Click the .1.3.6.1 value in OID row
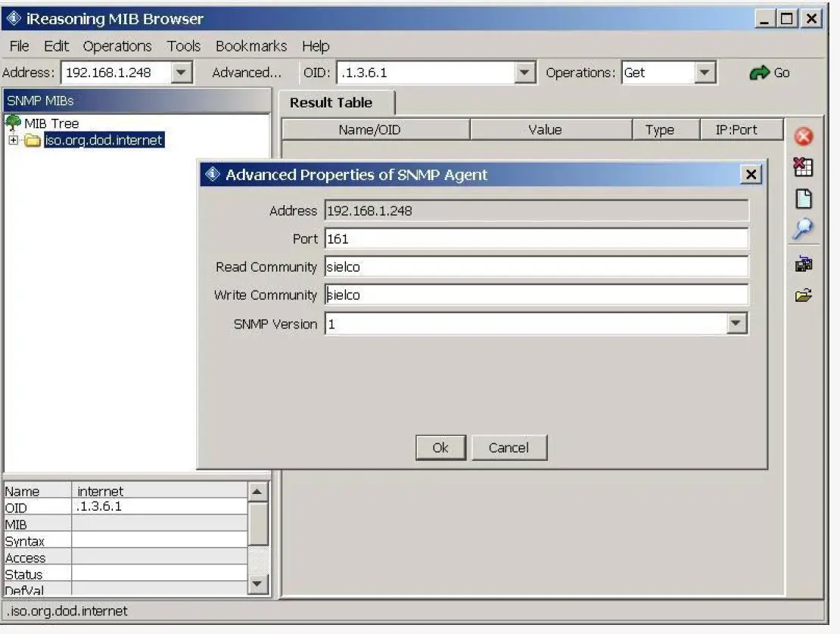 click(x=99, y=507)
